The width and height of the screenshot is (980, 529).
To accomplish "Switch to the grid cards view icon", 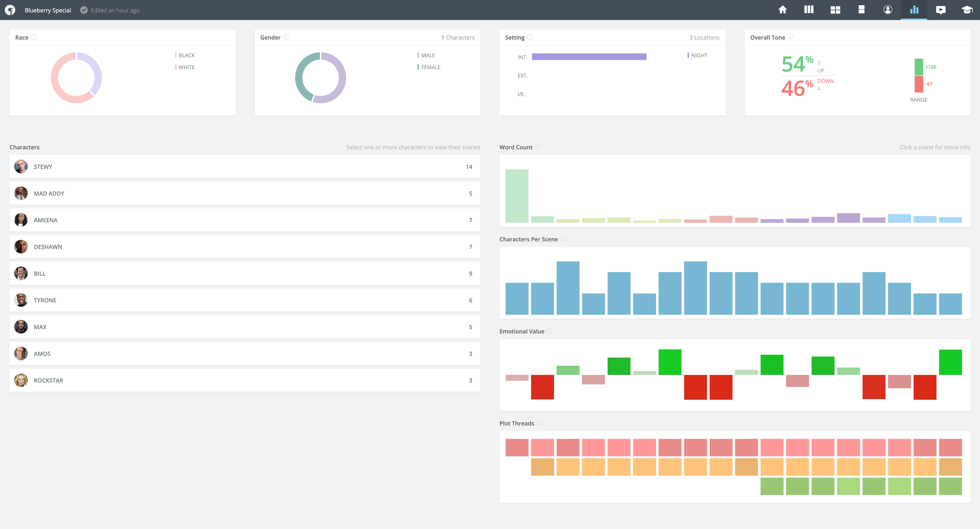I will pos(835,10).
